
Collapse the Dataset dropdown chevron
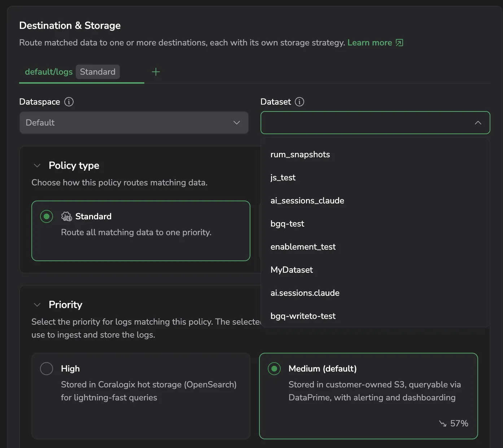pos(478,123)
